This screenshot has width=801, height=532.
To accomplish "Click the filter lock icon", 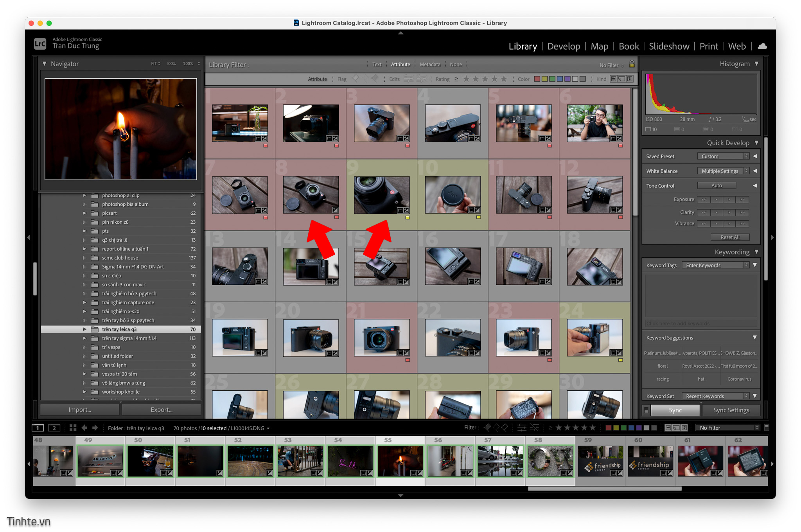I will [x=632, y=64].
